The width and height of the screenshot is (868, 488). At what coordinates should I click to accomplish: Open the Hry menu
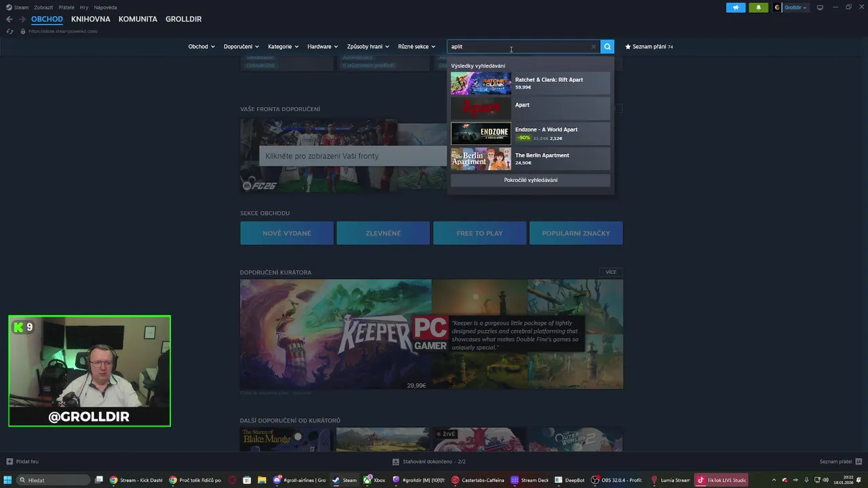coord(84,7)
